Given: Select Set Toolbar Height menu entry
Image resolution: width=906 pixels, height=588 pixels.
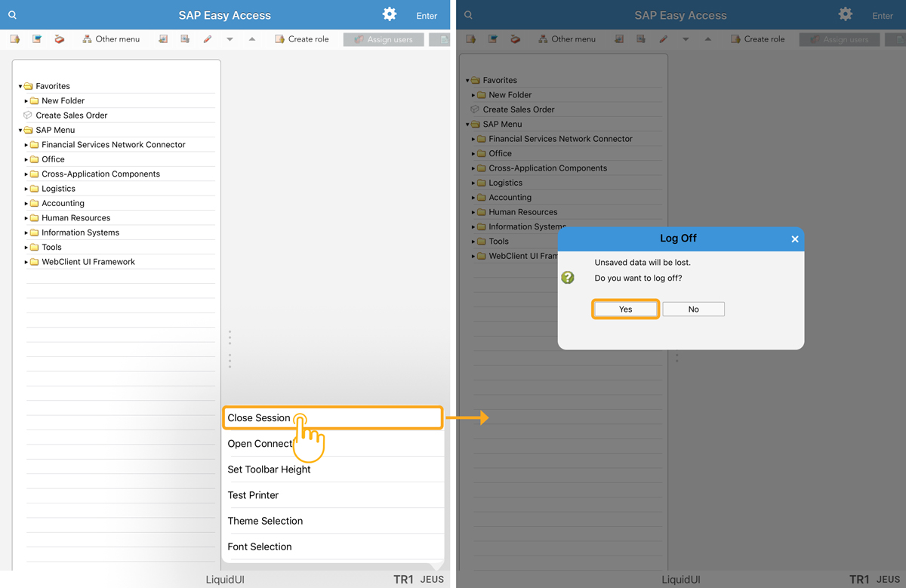Looking at the screenshot, I should [x=269, y=469].
